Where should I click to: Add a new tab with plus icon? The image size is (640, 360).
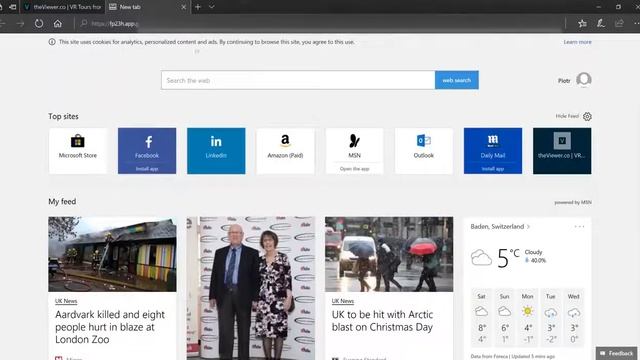coord(198,7)
